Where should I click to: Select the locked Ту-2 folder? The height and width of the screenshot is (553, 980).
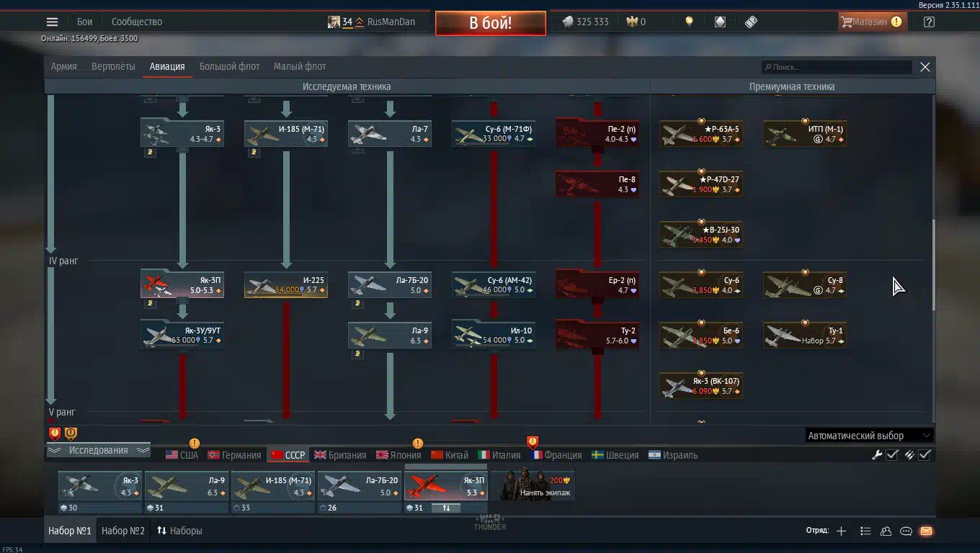pyautogui.click(x=597, y=336)
